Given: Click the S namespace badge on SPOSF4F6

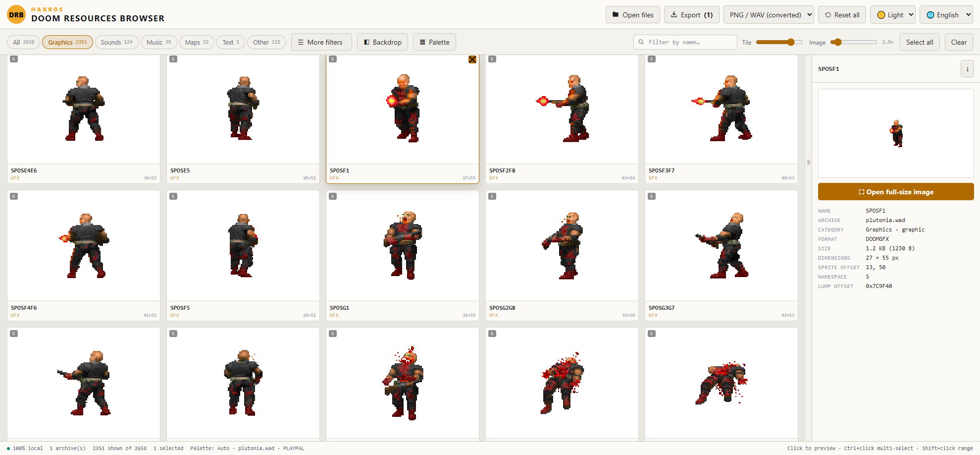Looking at the screenshot, I should tap(14, 196).
